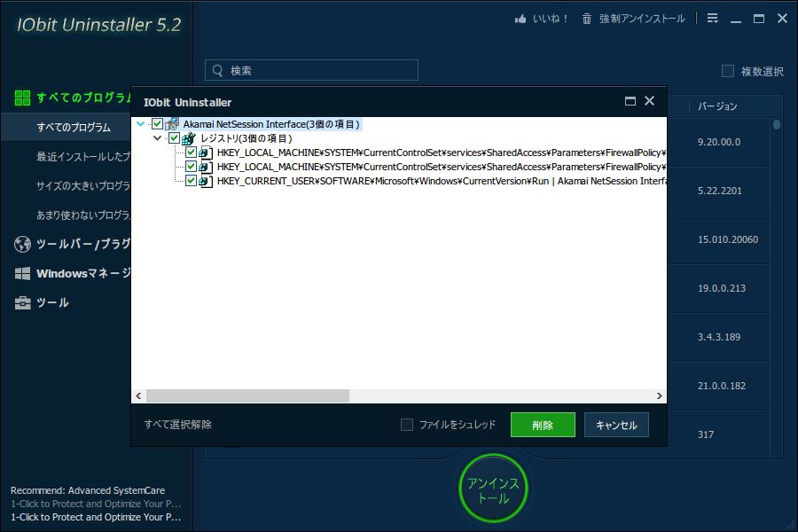Click the horizontal scrollbar left arrow

click(x=138, y=396)
